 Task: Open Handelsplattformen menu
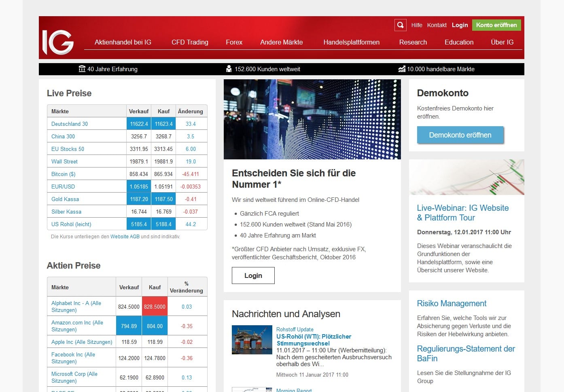point(352,42)
